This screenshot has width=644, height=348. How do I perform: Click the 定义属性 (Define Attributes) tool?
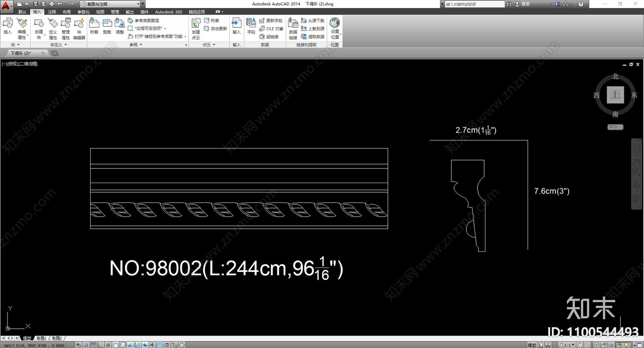[x=53, y=29]
